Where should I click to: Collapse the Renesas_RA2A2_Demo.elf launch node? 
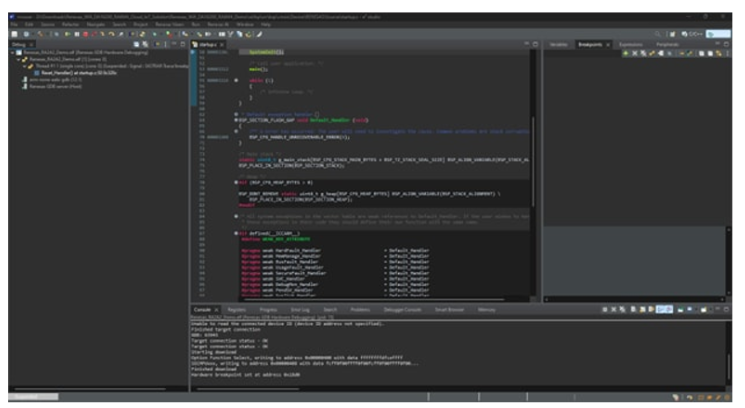click(x=12, y=53)
